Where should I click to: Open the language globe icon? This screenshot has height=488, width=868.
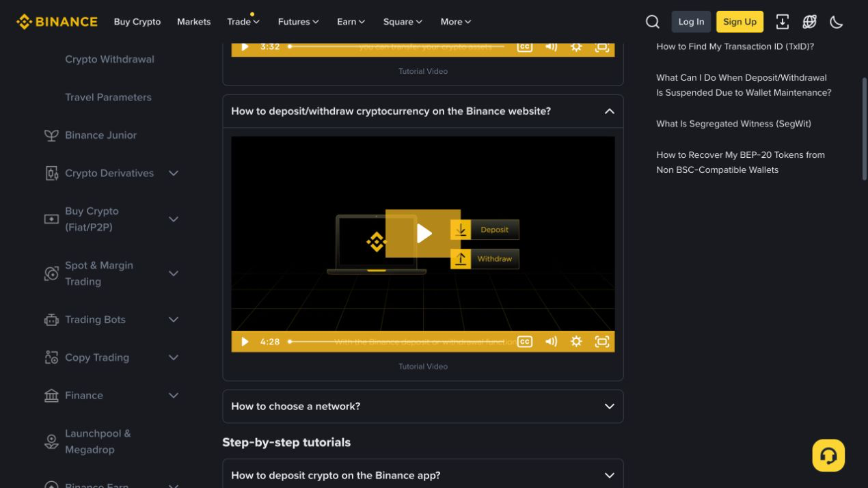809,22
